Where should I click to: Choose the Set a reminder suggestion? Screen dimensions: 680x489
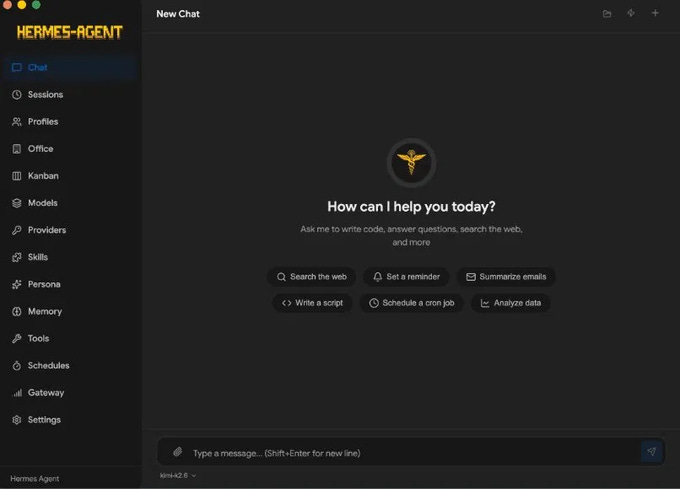406,277
